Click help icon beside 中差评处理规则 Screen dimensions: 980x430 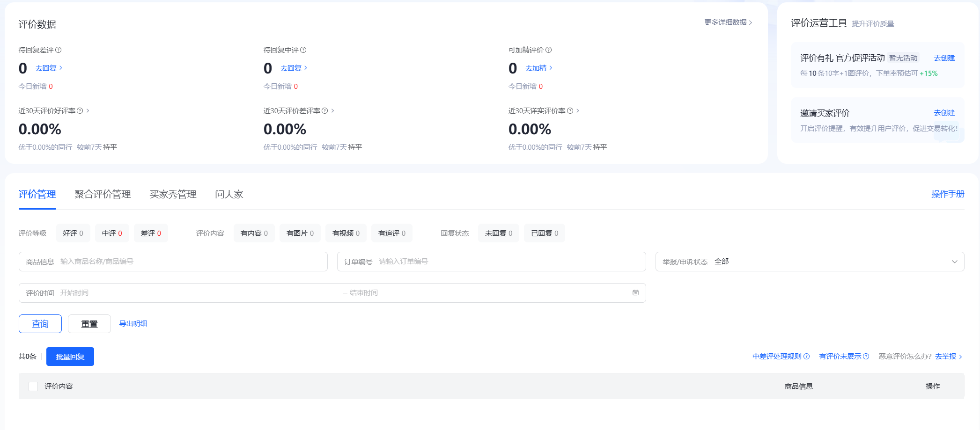[807, 357]
